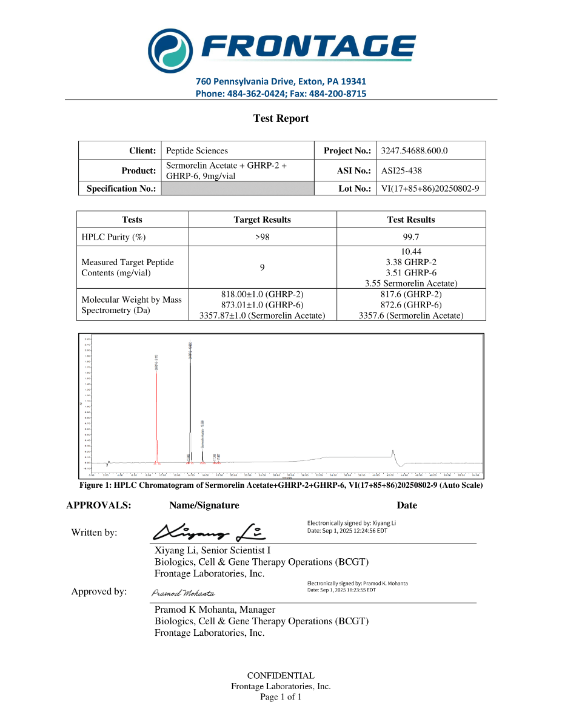Select the shaded Specification No. cell
This screenshot has width=562, height=728.
click(238, 188)
